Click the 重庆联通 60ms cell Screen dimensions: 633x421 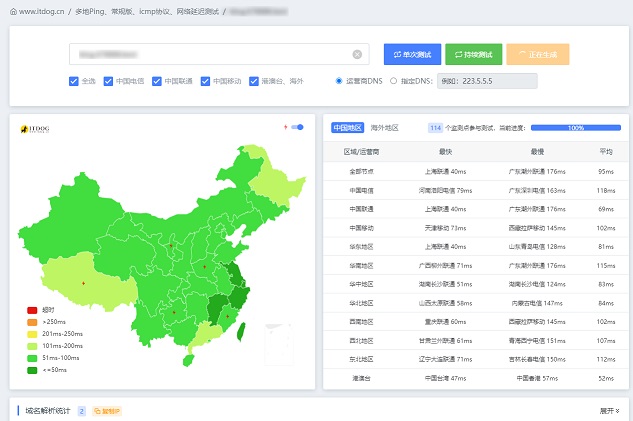click(445, 322)
